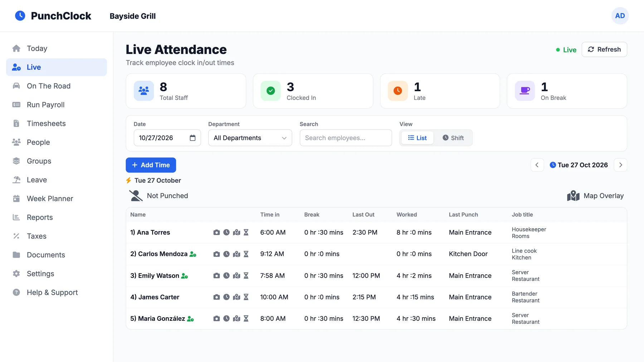Open Reports in sidebar
644x362 pixels.
[57, 217]
